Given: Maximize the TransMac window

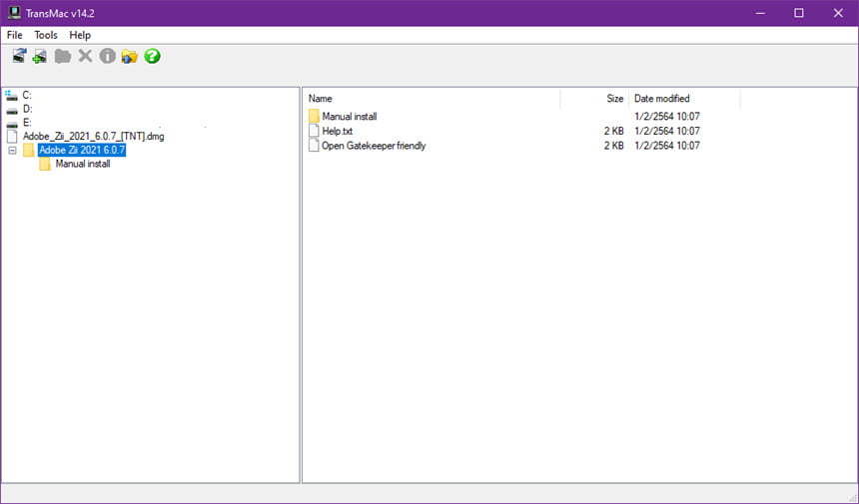Looking at the screenshot, I should click(799, 13).
